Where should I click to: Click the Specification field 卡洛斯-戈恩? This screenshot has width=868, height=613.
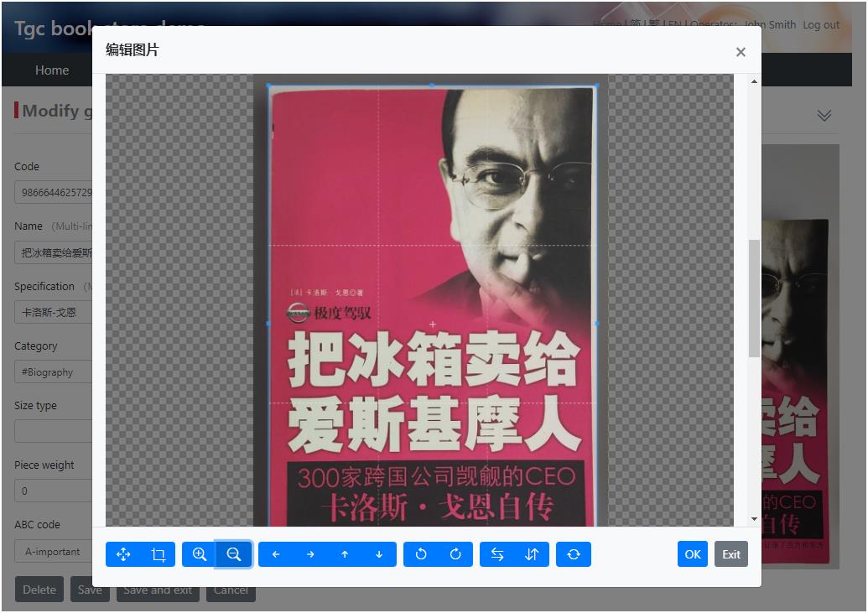point(54,312)
